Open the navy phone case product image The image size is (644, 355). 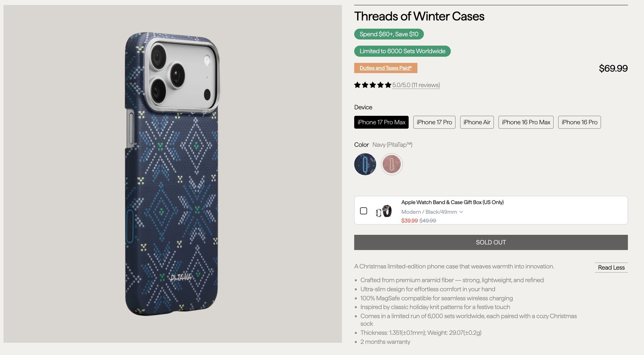173,174
